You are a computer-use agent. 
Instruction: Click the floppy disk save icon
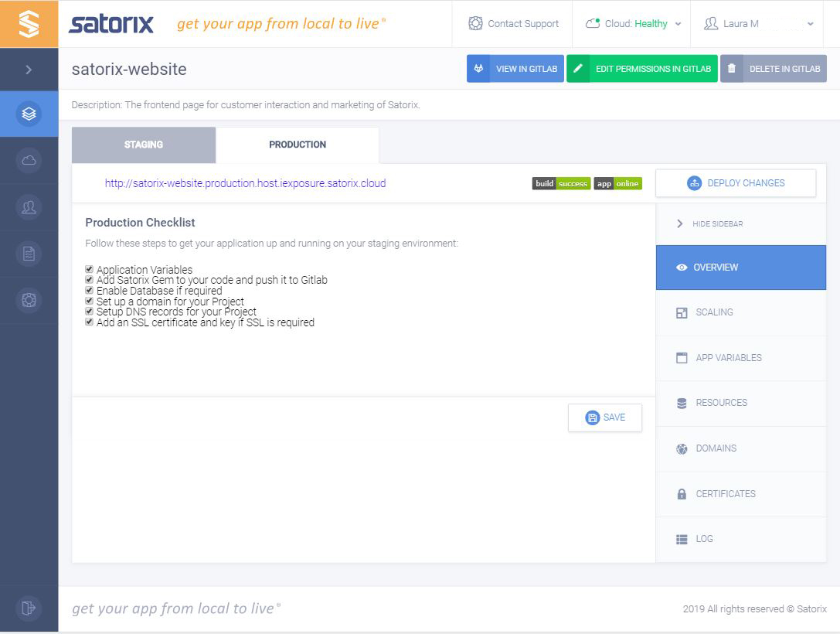pos(593,418)
